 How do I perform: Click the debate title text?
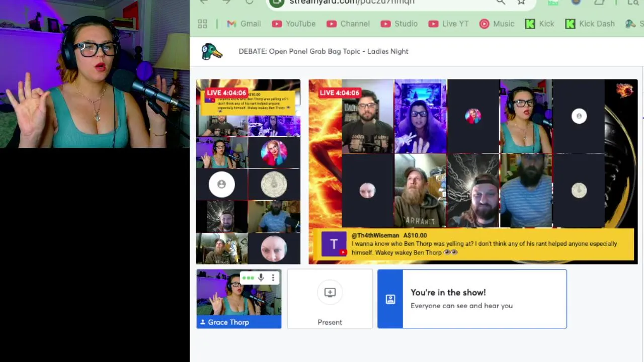pyautogui.click(x=324, y=51)
